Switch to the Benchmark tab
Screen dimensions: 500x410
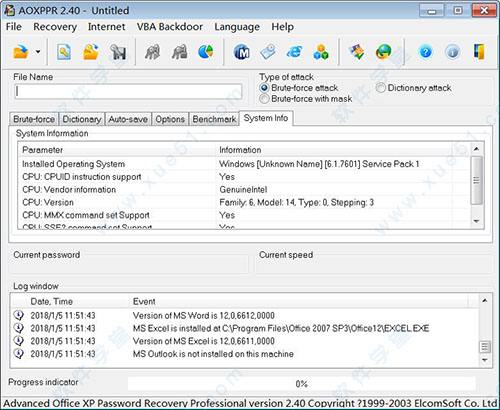click(214, 119)
